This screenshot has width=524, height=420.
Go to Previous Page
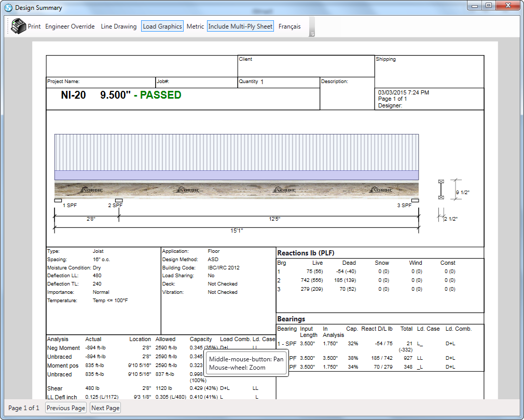click(66, 408)
